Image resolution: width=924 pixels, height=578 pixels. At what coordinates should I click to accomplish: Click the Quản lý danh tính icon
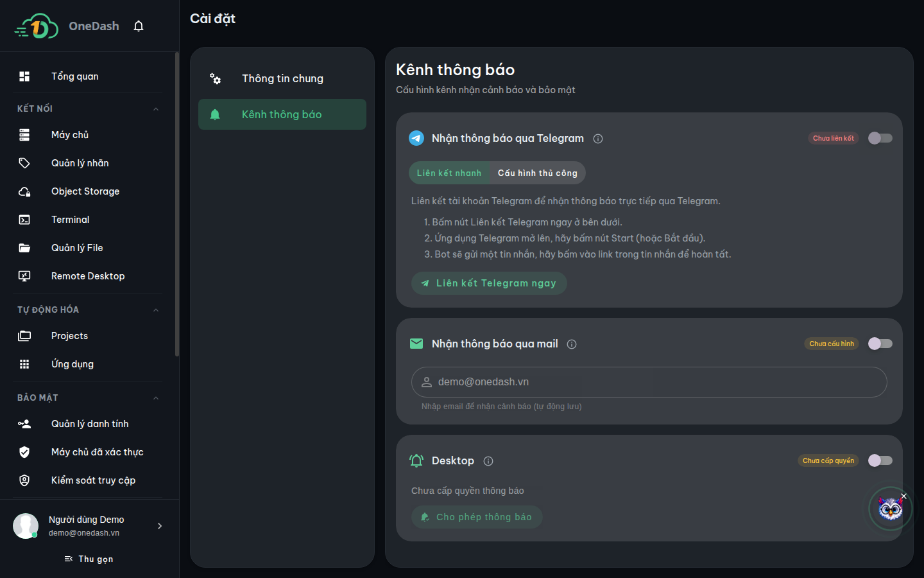pos(24,424)
